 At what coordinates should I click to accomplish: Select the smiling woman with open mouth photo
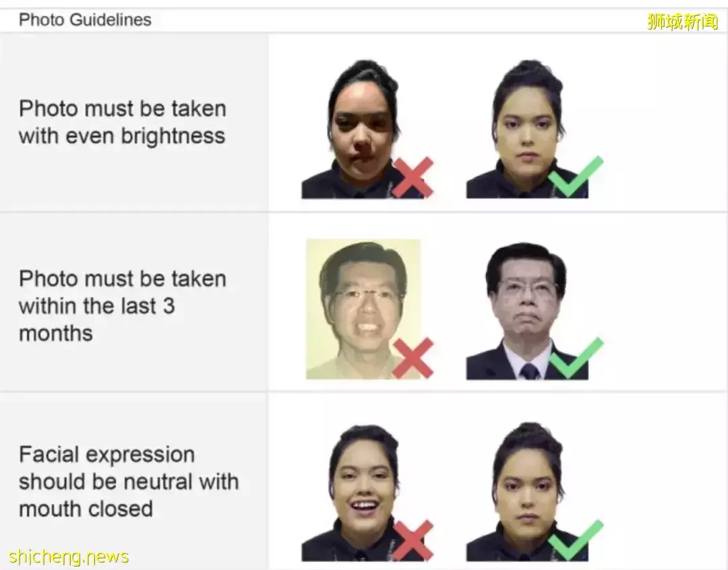pyautogui.click(x=363, y=492)
